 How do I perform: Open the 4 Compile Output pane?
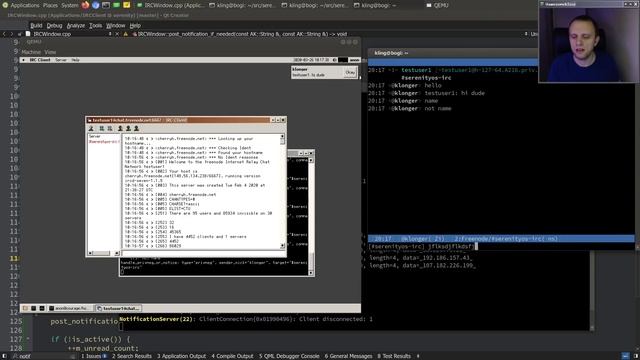[232, 356]
